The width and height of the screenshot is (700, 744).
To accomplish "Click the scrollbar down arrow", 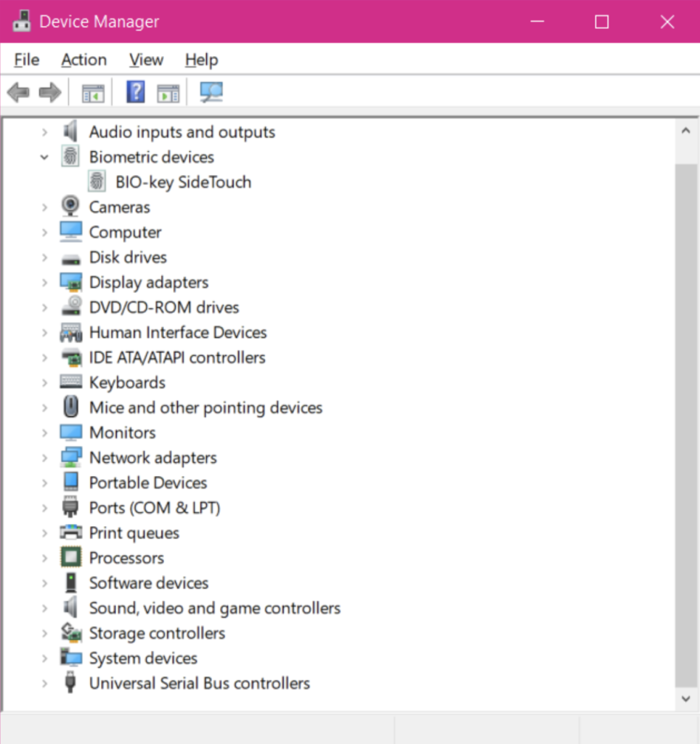I will (685, 698).
